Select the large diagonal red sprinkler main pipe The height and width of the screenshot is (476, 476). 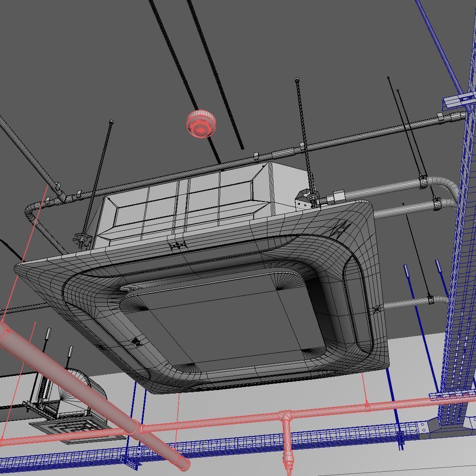click(94, 397)
